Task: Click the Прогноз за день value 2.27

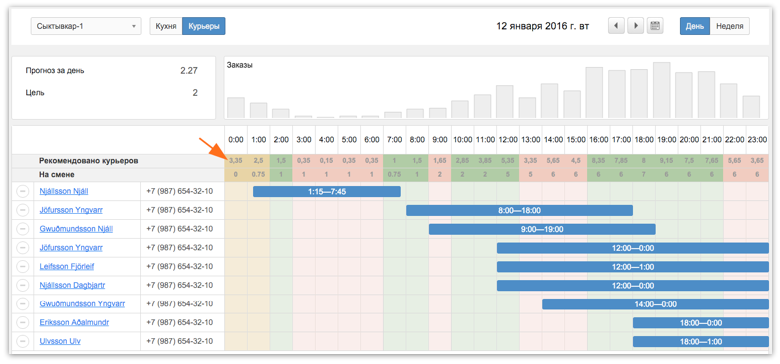Action: tap(189, 71)
